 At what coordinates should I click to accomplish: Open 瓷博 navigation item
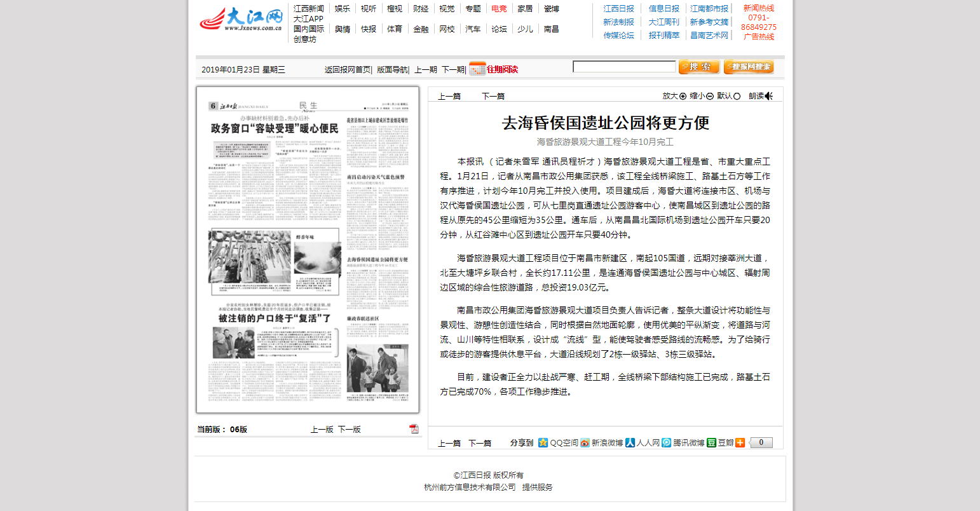coord(551,9)
